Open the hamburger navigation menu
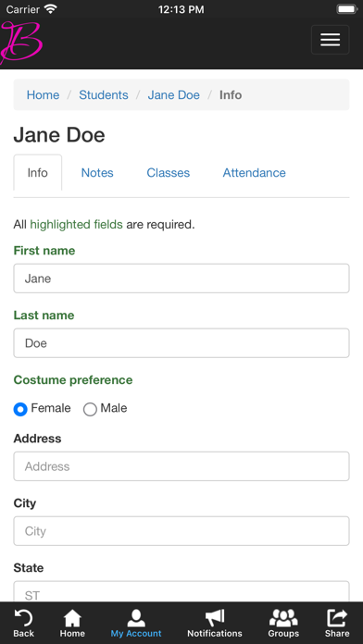This screenshot has width=363, height=644. click(330, 40)
